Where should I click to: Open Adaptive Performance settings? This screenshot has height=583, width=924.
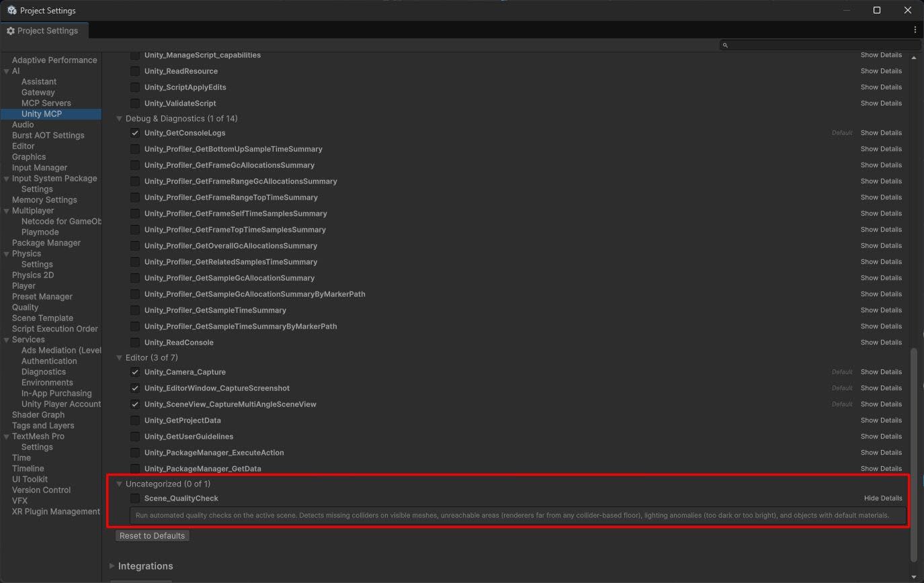click(x=54, y=60)
